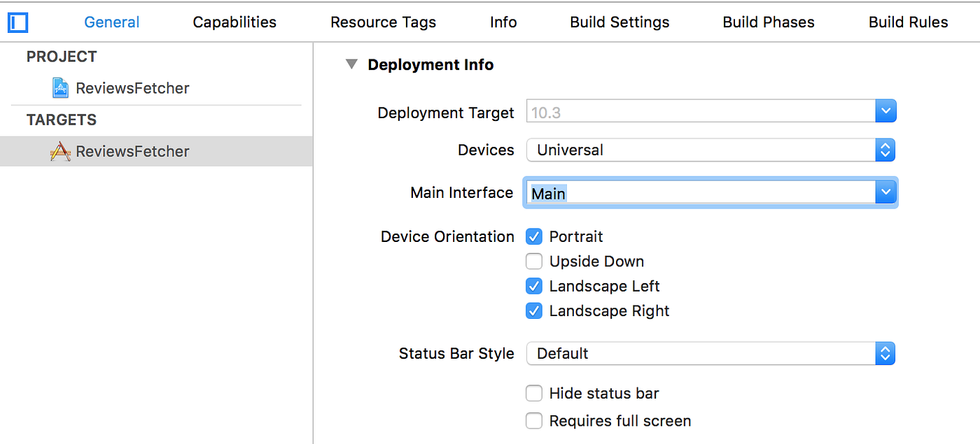The image size is (980, 444).
Task: Check the Hide status bar option
Action: point(534,394)
